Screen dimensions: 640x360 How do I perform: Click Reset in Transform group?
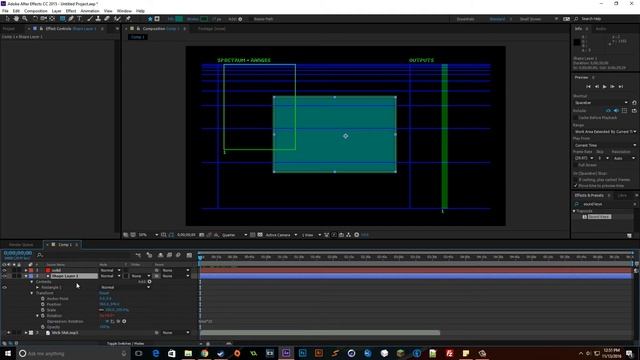point(104,293)
